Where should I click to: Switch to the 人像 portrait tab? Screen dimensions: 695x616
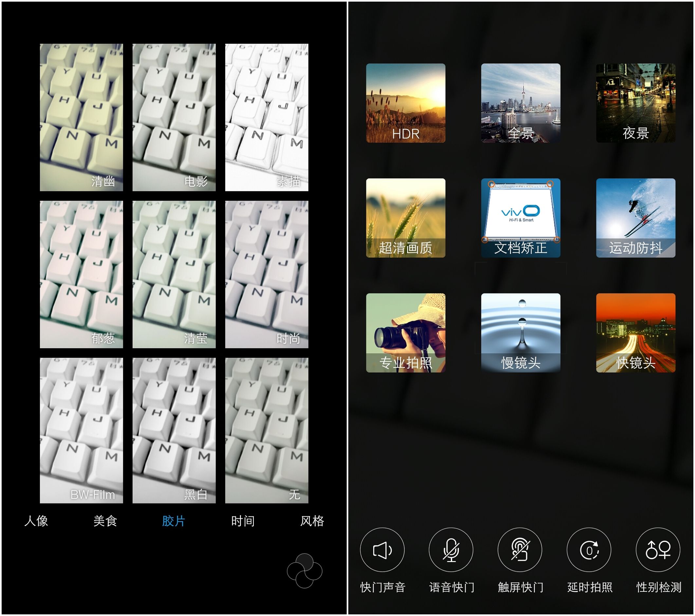click(x=36, y=521)
